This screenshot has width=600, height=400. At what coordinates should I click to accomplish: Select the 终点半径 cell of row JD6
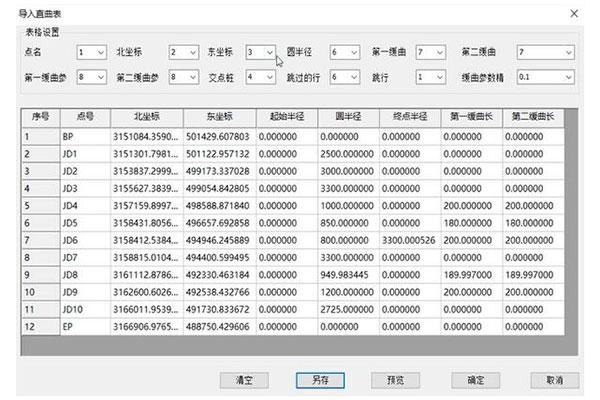coord(421,242)
